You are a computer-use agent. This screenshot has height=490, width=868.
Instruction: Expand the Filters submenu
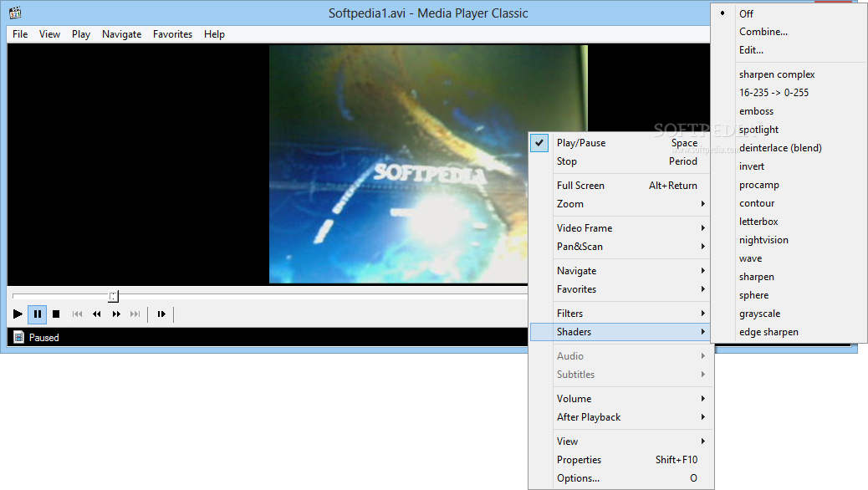[x=621, y=314]
